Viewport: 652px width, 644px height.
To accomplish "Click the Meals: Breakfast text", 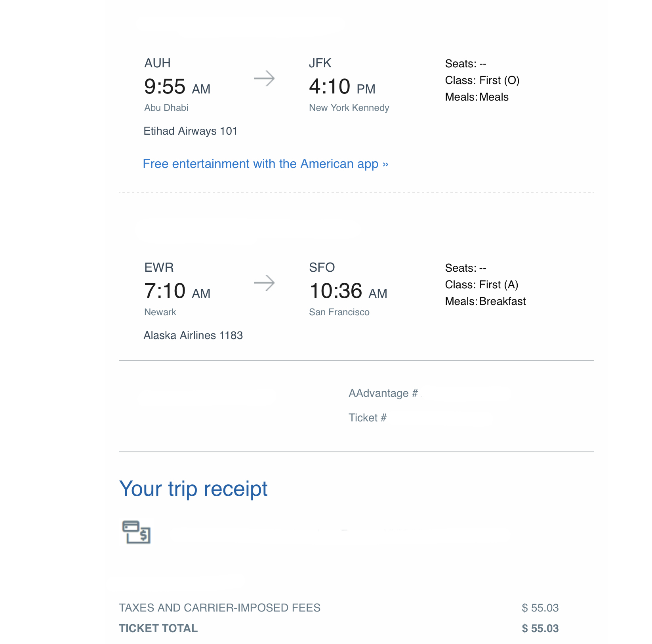I will [485, 301].
